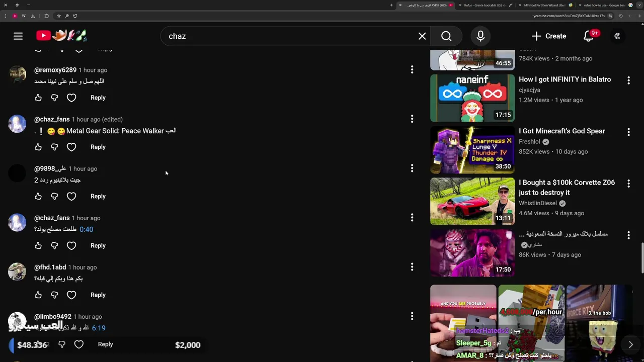
Task: Open options menu for @limbo9492 comment
Action: (412, 316)
